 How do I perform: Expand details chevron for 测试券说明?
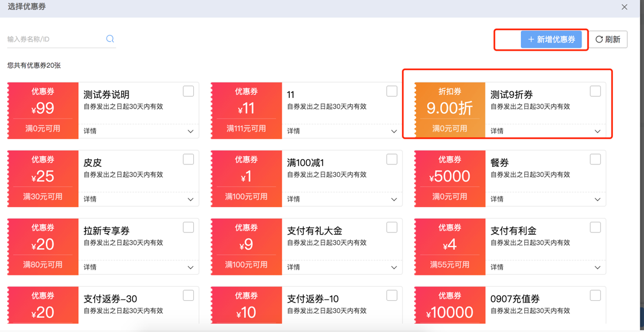coord(190,132)
